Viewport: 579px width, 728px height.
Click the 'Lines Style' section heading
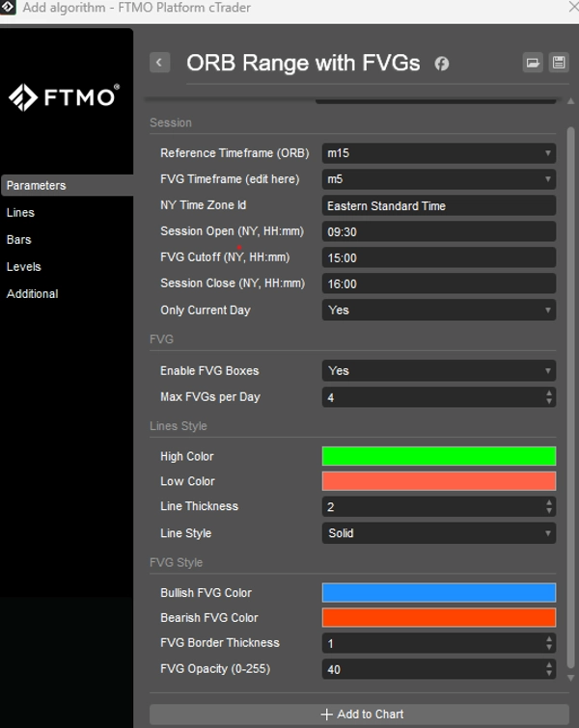(179, 426)
